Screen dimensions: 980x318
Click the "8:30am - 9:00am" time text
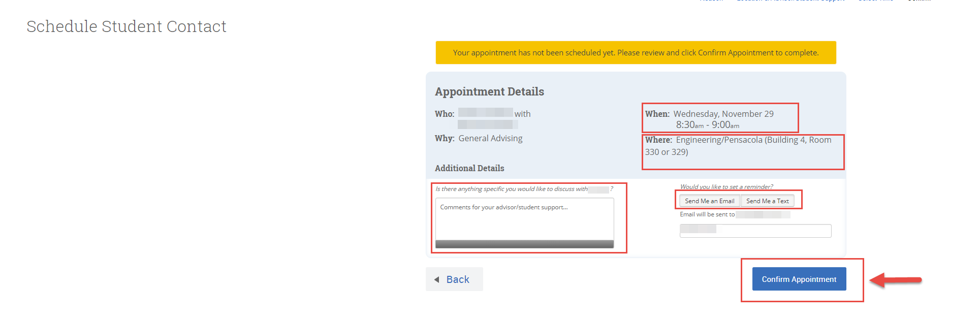708,125
